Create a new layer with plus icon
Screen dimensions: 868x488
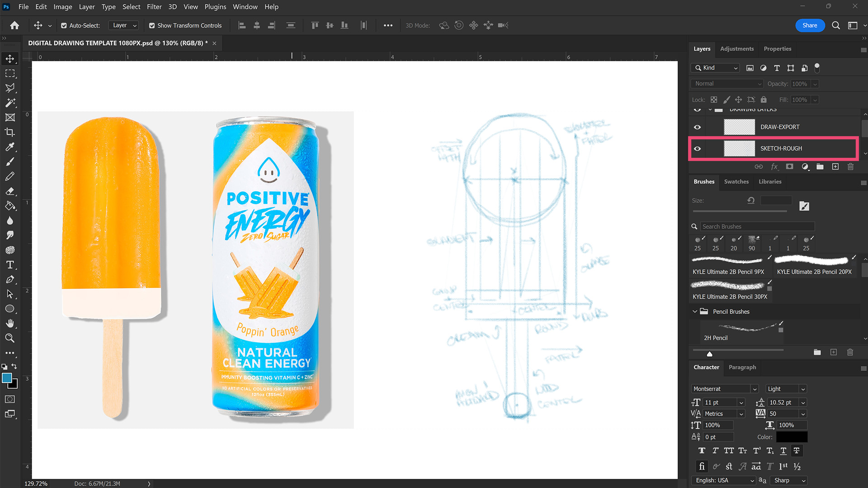(x=835, y=166)
